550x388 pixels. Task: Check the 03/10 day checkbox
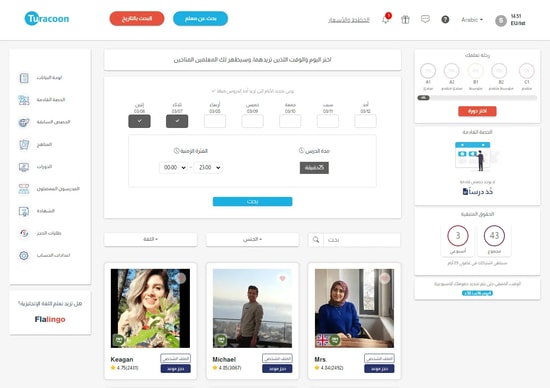point(290,121)
